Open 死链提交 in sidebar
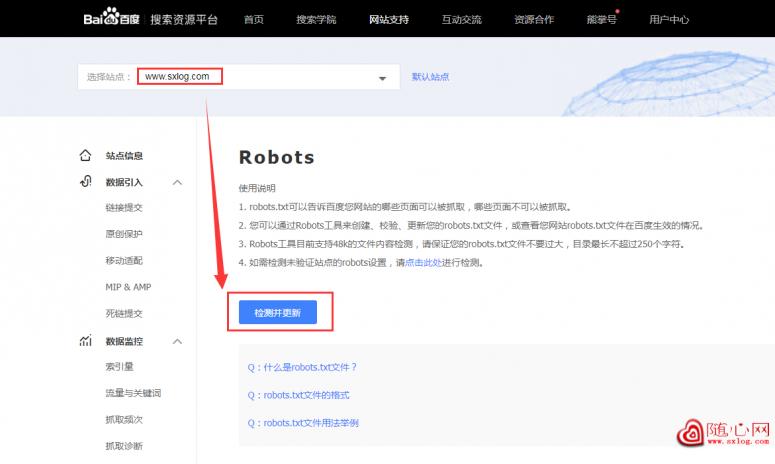The width and height of the screenshot is (775, 464). pos(124,313)
